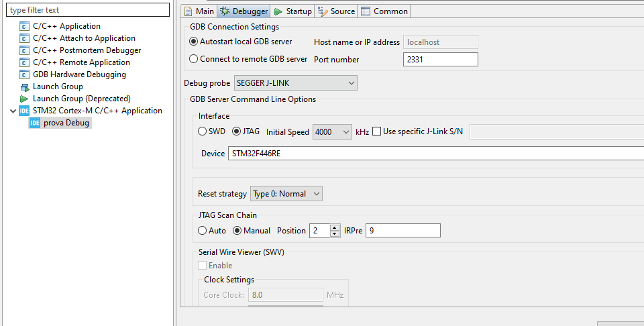Click the Debugger tab's bug icon
This screenshot has height=326, width=644.
[225, 11]
